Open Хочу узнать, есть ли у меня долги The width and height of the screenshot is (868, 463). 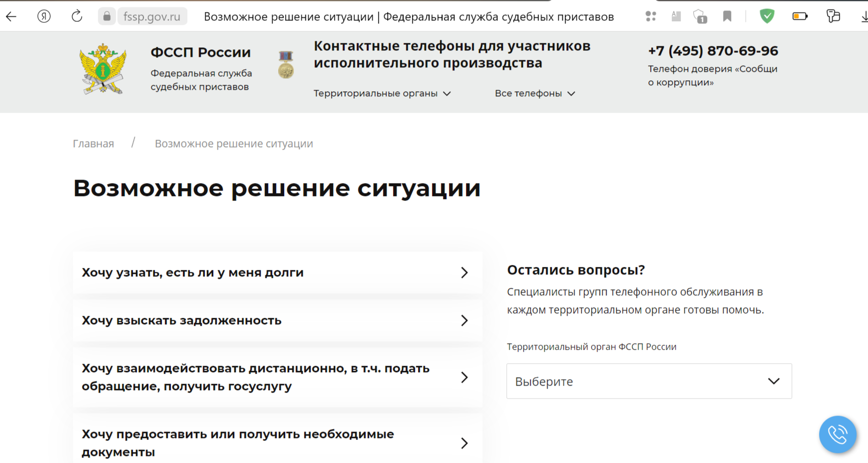(278, 272)
